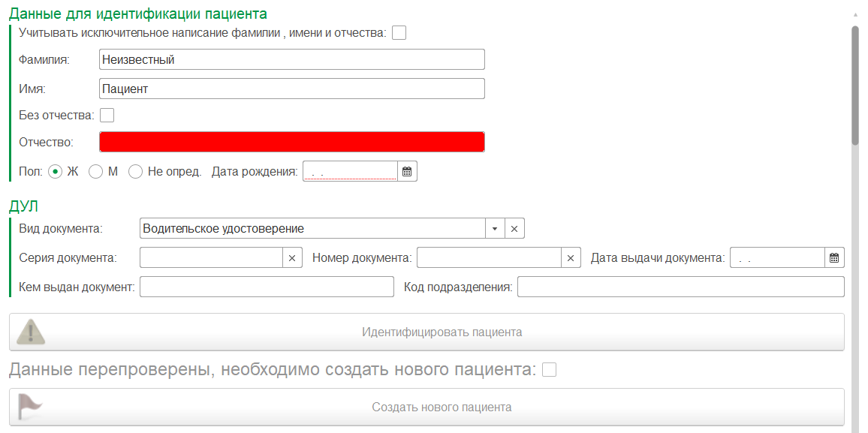The image size is (868, 433).
Task: Clear the document type field
Action: (x=514, y=229)
